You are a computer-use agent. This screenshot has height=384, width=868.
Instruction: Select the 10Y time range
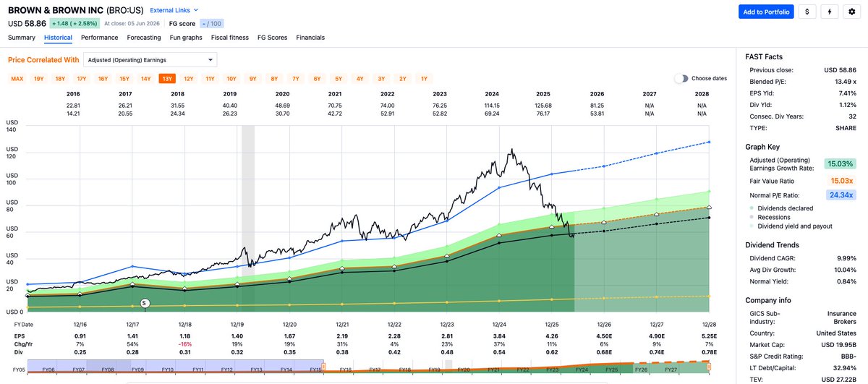(231, 78)
